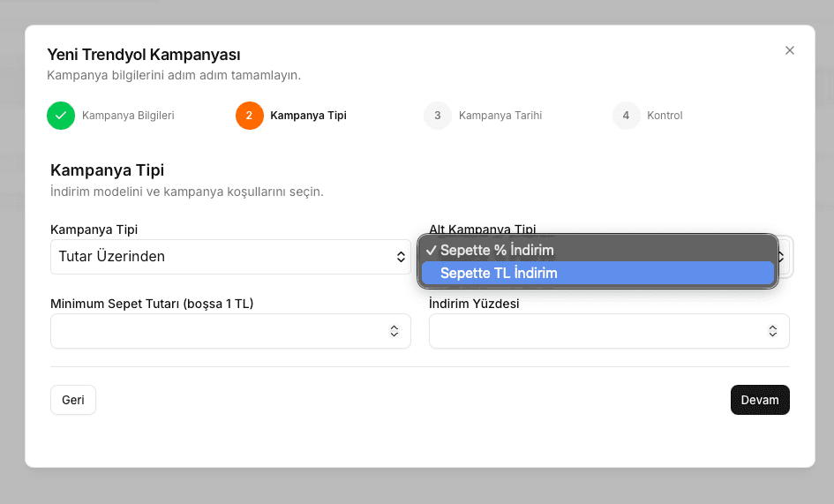The width and height of the screenshot is (834, 504).
Task: Select the Kampanya Tipi step label
Action: [x=309, y=116]
